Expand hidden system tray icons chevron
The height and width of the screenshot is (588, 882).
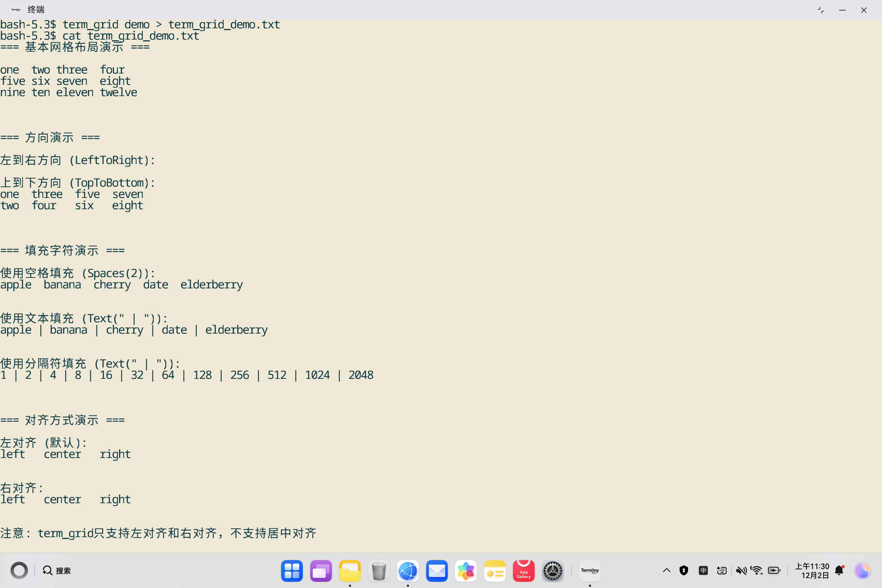point(666,571)
